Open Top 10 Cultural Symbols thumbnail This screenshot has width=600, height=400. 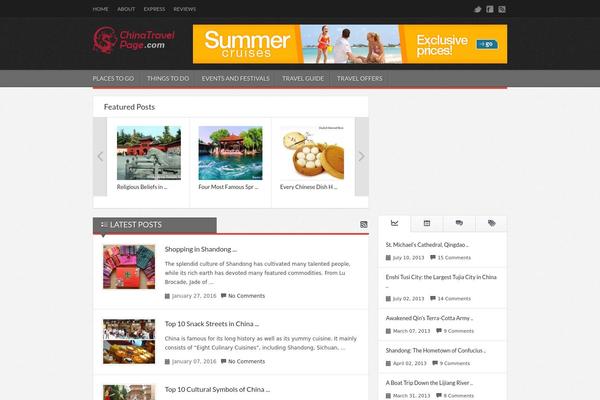coord(129,392)
